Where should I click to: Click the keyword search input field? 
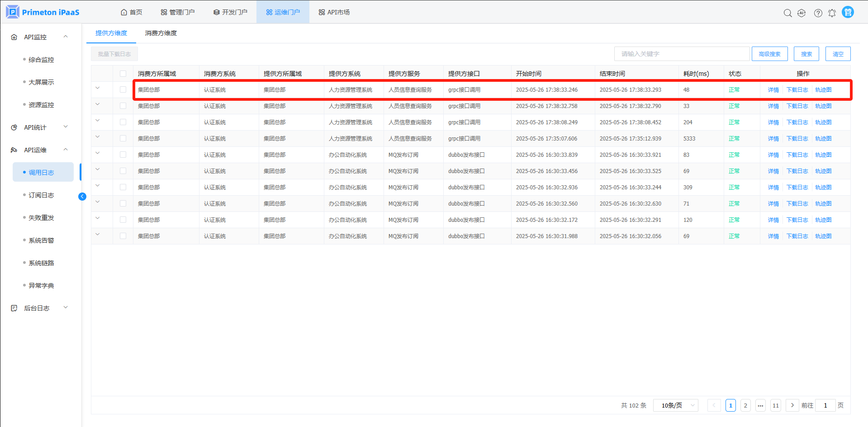click(x=682, y=54)
